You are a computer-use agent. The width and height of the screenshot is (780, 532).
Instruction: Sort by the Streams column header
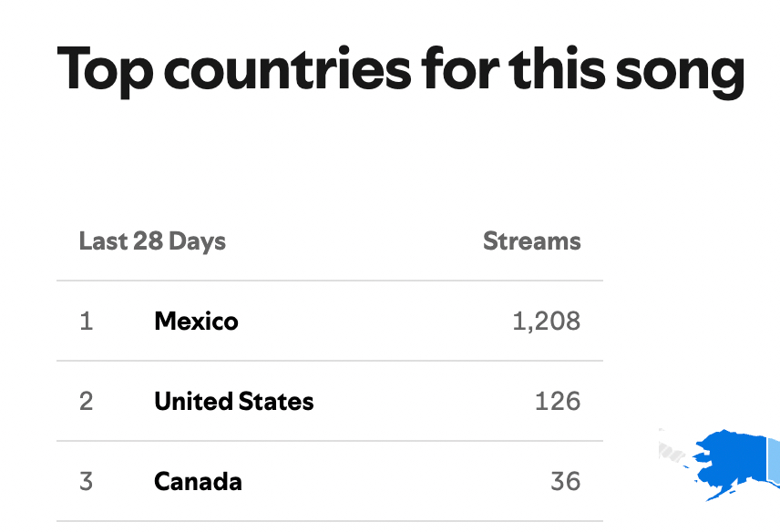pyautogui.click(x=531, y=241)
